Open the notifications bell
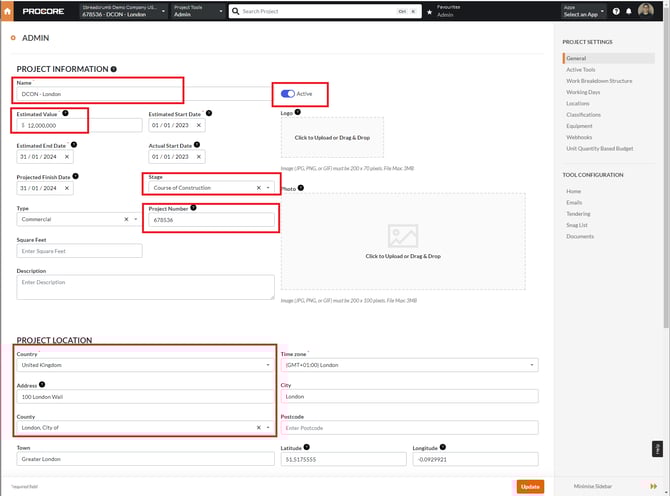Screen dimensions: 670x496 [x=629, y=12]
